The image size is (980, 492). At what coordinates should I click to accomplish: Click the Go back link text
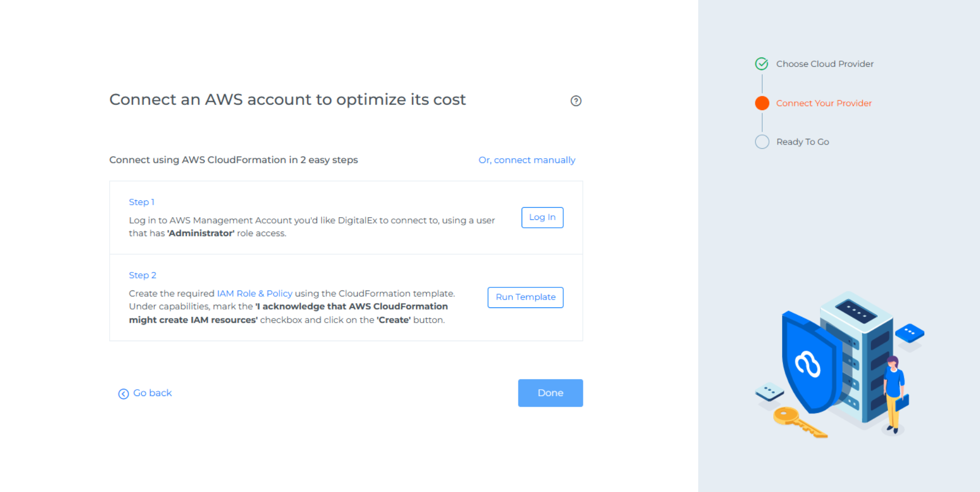coord(152,393)
